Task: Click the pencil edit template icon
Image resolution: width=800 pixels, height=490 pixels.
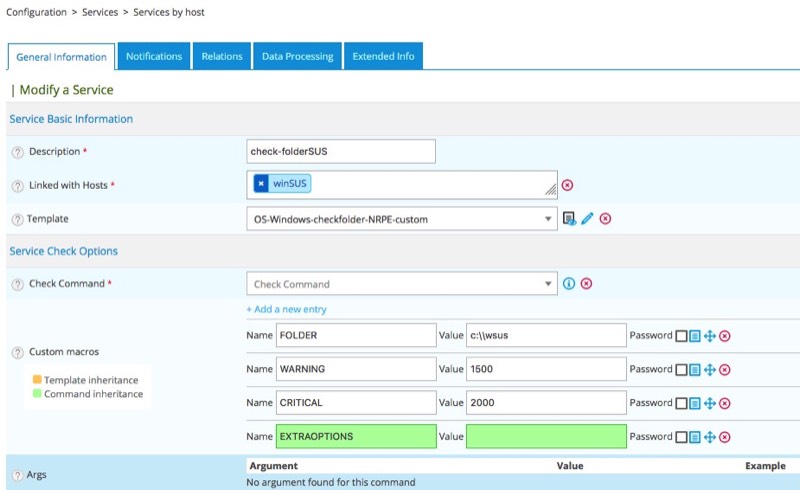Action: [x=587, y=218]
